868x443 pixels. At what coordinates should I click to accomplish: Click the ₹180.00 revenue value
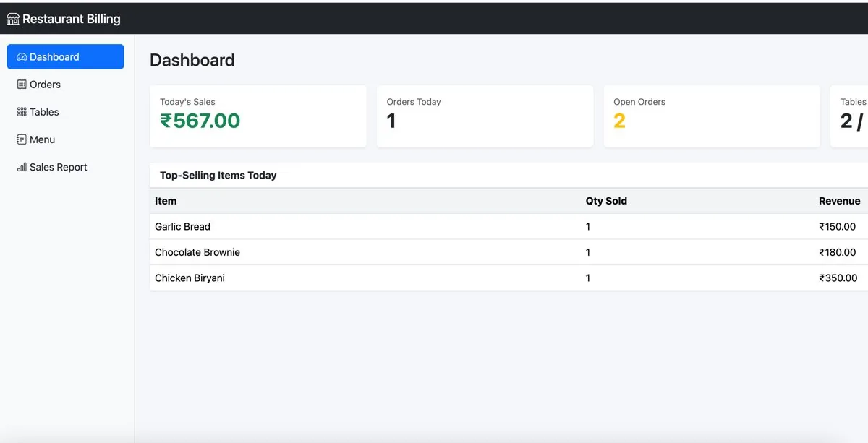pyautogui.click(x=838, y=252)
